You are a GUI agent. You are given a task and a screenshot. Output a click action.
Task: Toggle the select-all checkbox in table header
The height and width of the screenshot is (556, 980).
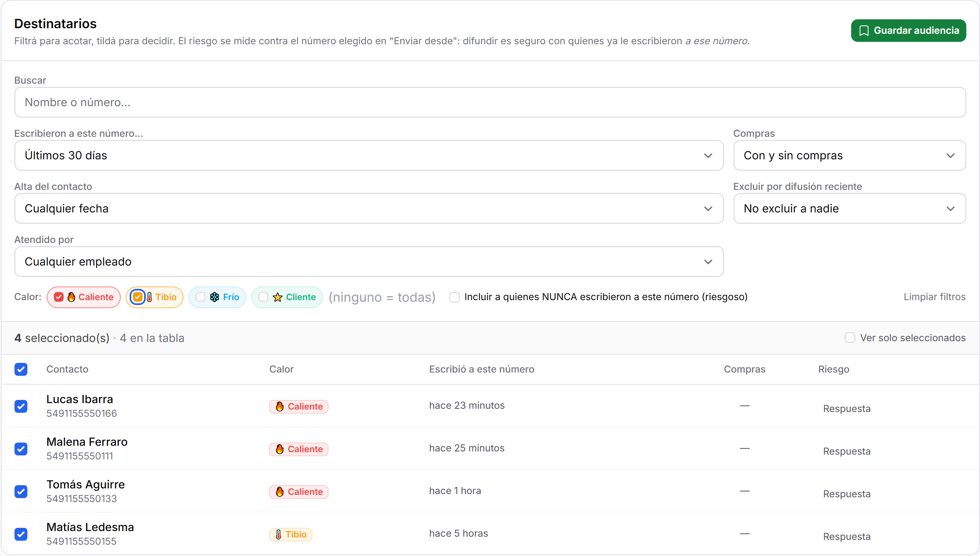(21, 369)
